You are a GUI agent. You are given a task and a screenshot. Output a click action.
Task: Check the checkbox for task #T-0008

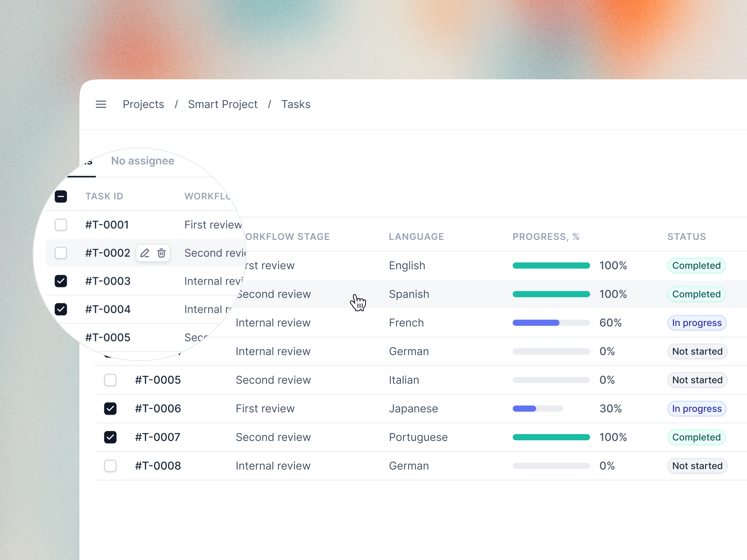[110, 466]
